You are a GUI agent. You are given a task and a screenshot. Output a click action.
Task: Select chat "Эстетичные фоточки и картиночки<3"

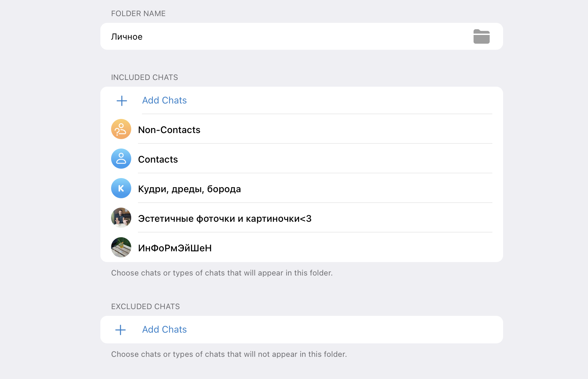click(301, 218)
